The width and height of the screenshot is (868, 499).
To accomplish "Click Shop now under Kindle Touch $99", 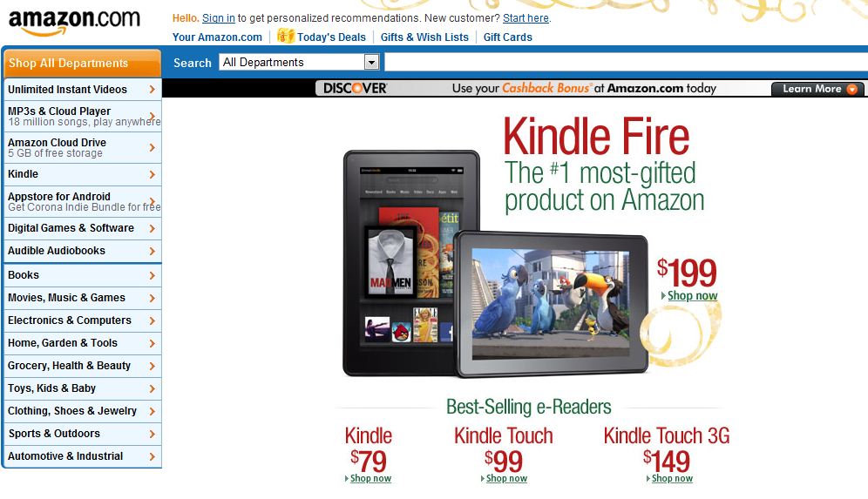I will coord(506,478).
